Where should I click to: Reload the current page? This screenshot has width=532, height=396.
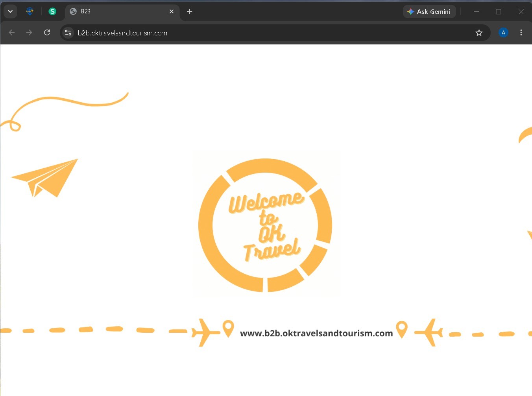(x=47, y=33)
